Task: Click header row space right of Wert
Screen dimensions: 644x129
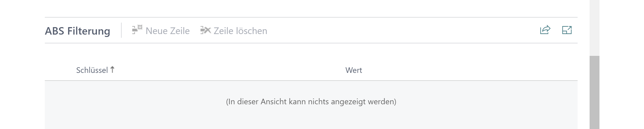Action: (x=467, y=70)
